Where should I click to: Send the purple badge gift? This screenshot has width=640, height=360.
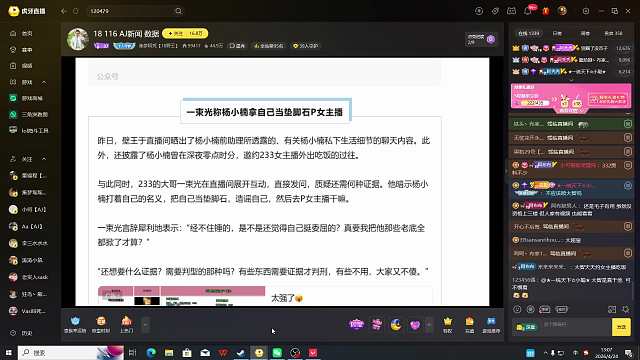point(356,324)
